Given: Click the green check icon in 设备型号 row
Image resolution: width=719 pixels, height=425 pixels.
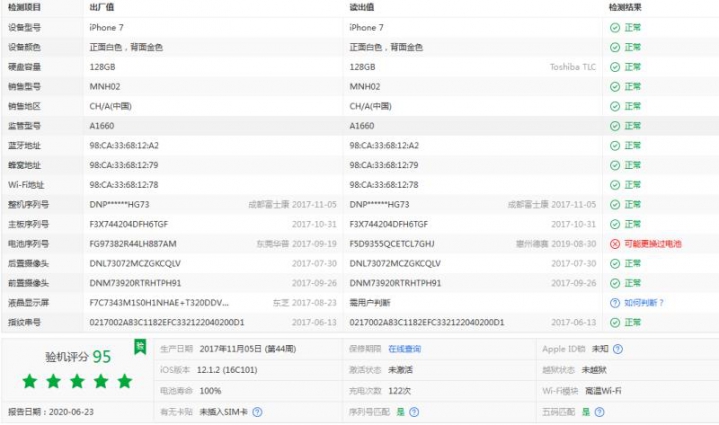Looking at the screenshot, I should point(615,28).
